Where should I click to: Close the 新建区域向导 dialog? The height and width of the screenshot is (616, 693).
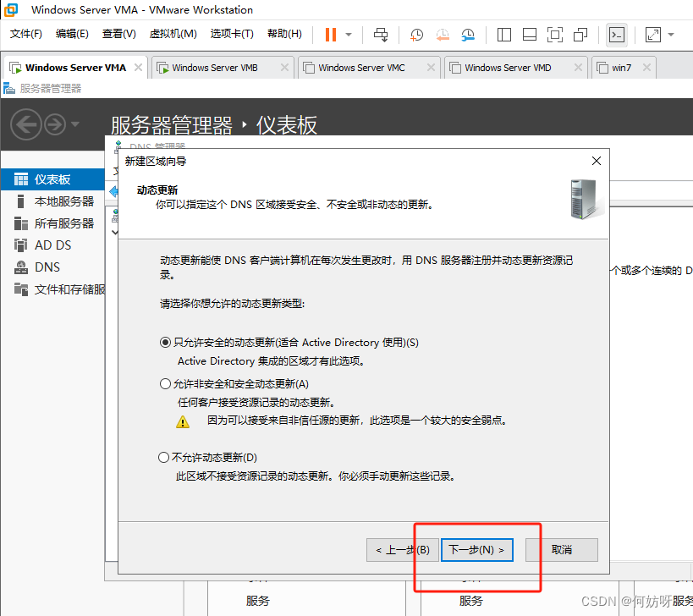597,162
